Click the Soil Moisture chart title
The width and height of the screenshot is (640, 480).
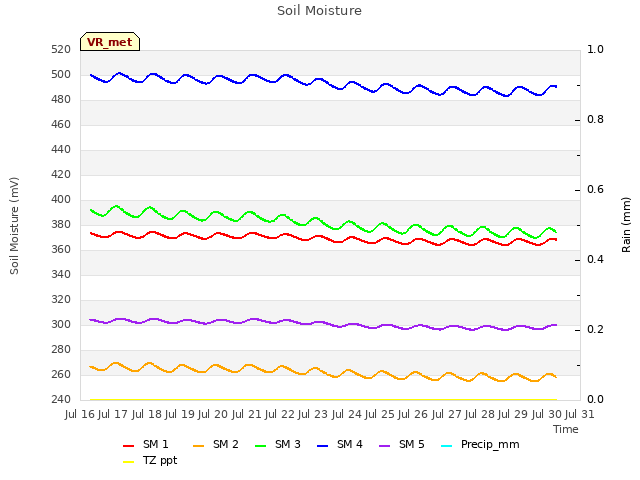pos(319,11)
